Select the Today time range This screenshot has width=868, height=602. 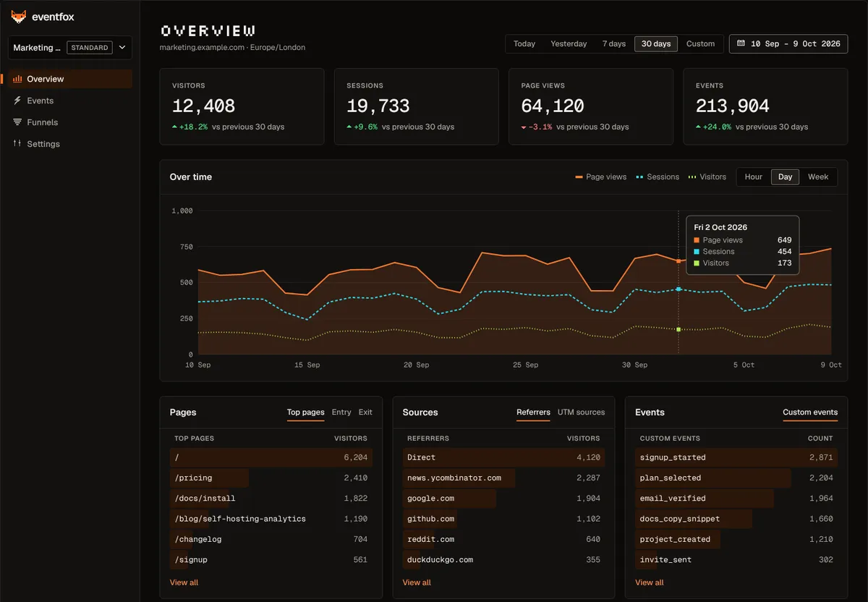click(524, 43)
